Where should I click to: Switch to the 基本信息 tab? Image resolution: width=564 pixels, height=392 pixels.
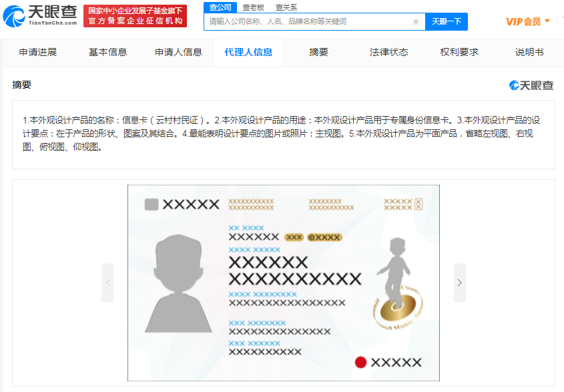click(x=107, y=51)
